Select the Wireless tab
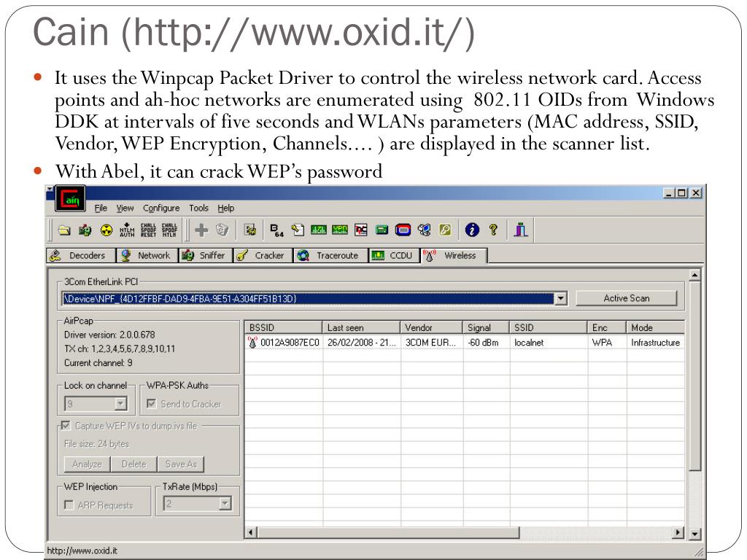747x560 pixels. coord(454,255)
